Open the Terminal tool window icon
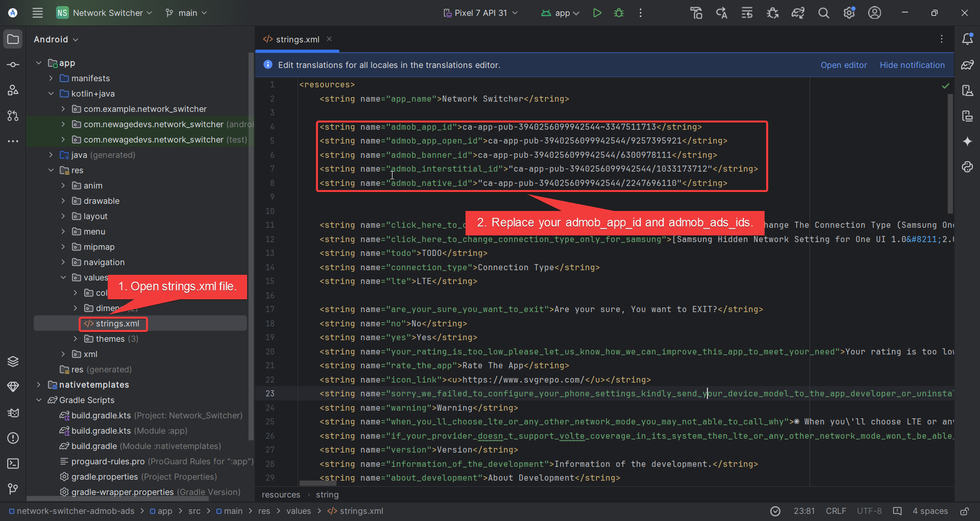The image size is (980, 521). (x=13, y=464)
